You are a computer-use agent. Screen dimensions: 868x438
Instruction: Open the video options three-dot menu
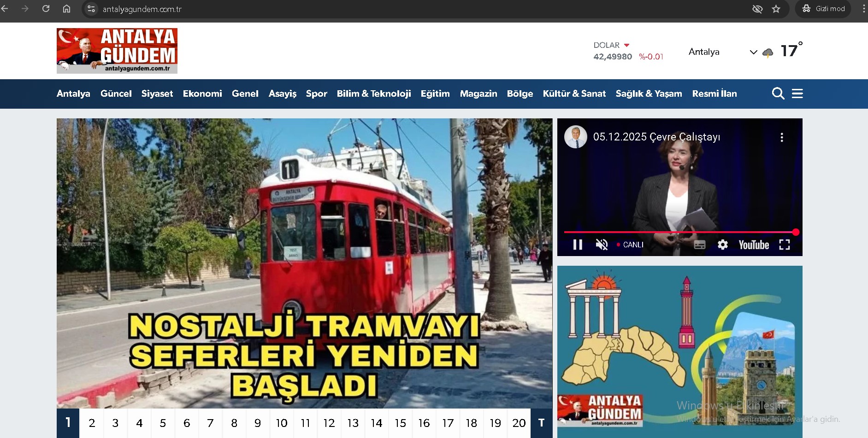[x=782, y=137]
